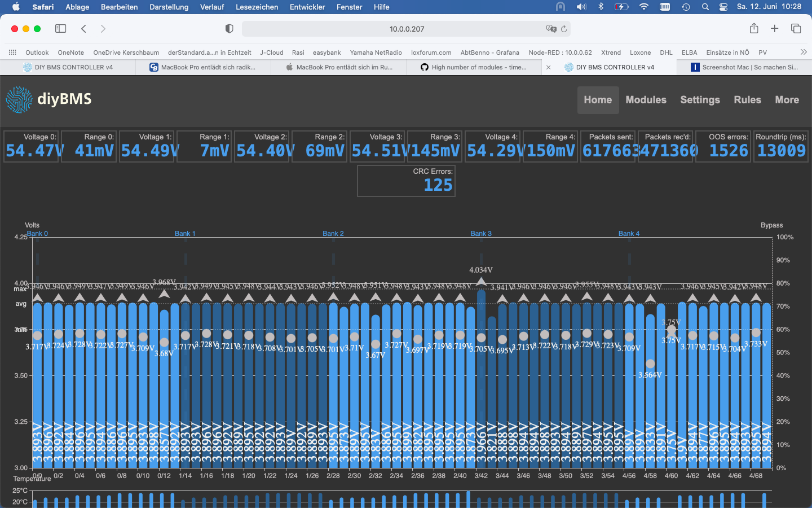
Task: Open the privacy shield report icon
Action: pyautogui.click(x=229, y=29)
